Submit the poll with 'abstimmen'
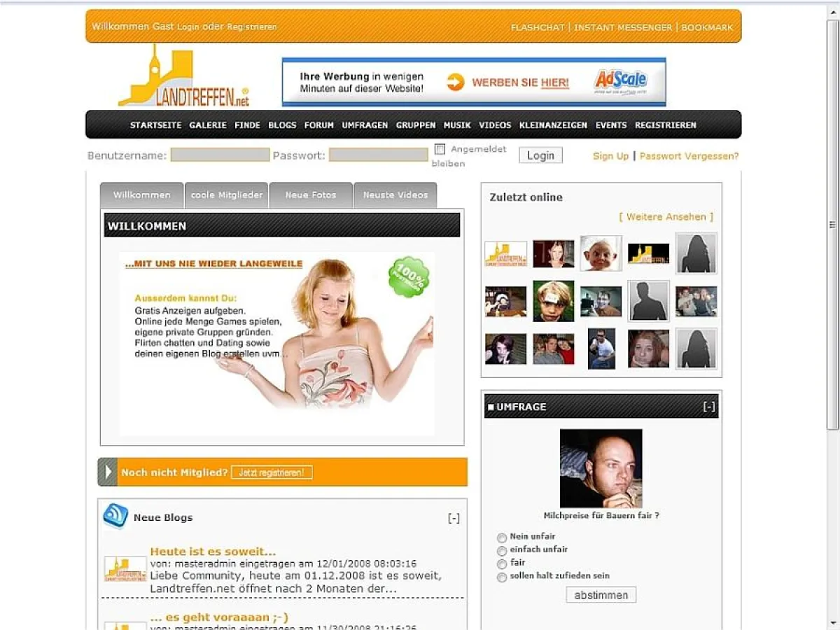 600,594
